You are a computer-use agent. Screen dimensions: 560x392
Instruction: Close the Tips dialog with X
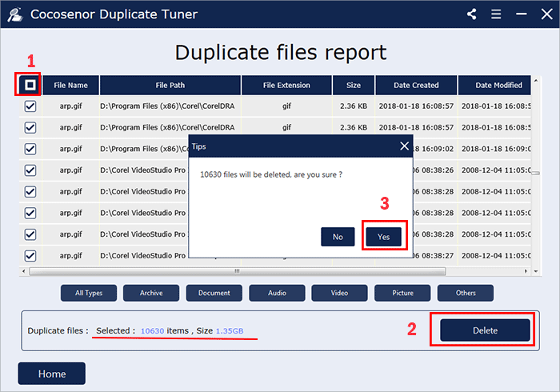pyautogui.click(x=404, y=146)
